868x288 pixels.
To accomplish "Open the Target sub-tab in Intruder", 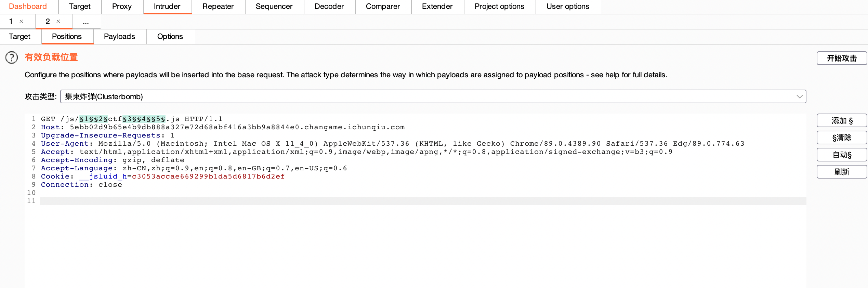I will pyautogui.click(x=19, y=37).
